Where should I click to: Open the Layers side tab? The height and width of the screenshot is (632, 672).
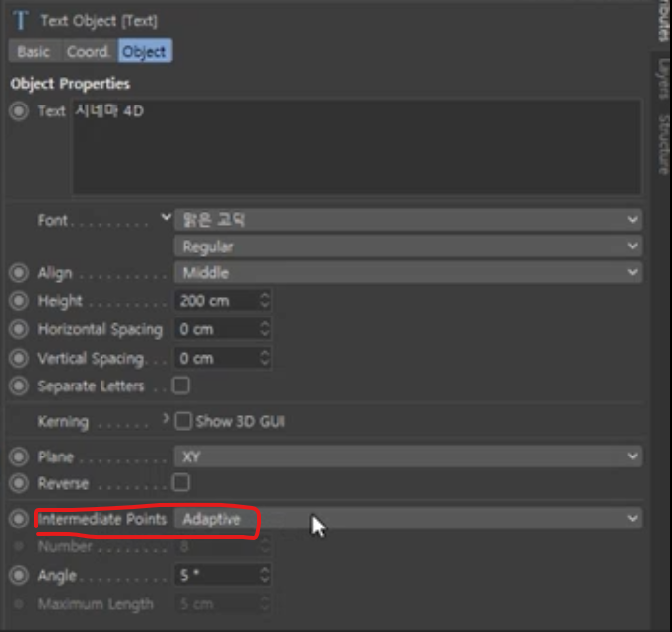pyautogui.click(x=663, y=79)
